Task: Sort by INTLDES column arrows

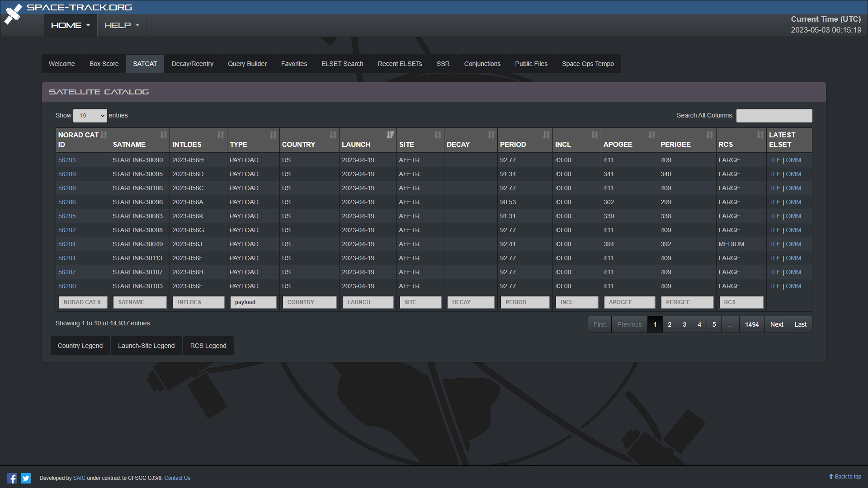Action: 221,135
